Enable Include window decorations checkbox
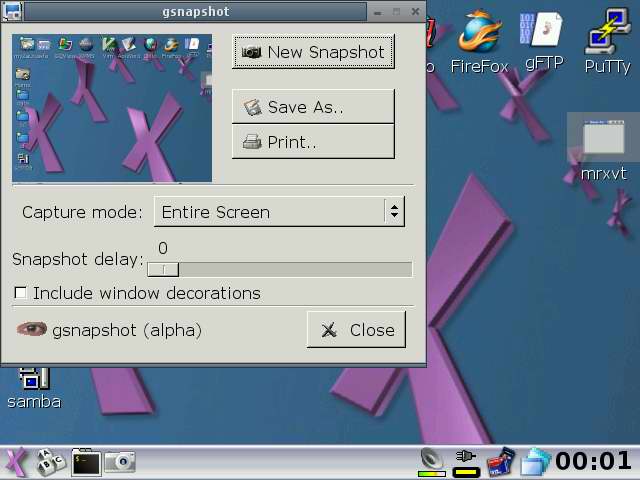The image size is (640, 480). click(20, 293)
